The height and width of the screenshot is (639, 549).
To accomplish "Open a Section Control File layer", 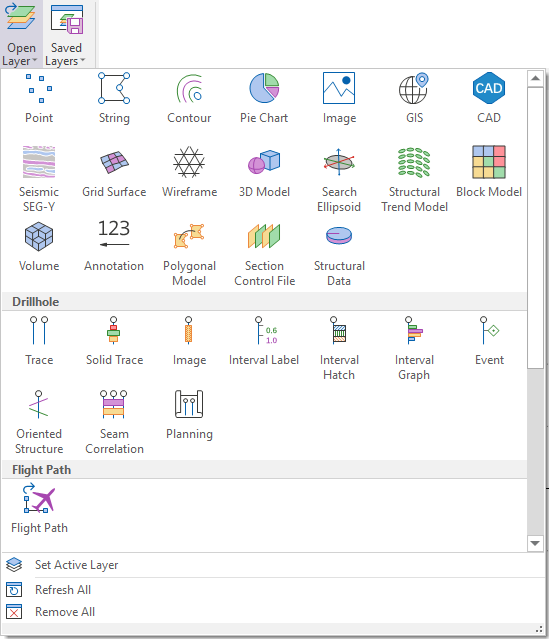I will pyautogui.click(x=264, y=253).
